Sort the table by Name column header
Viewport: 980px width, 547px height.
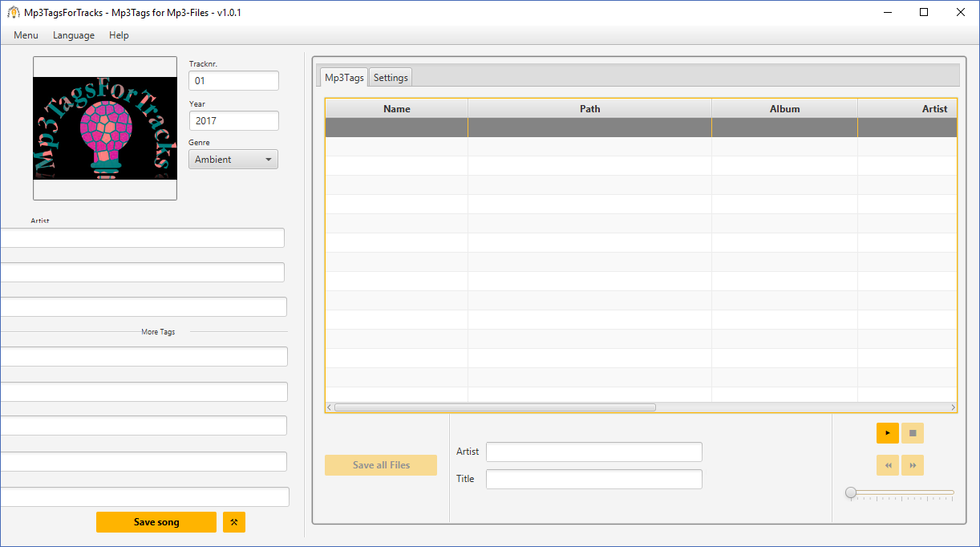tap(397, 108)
